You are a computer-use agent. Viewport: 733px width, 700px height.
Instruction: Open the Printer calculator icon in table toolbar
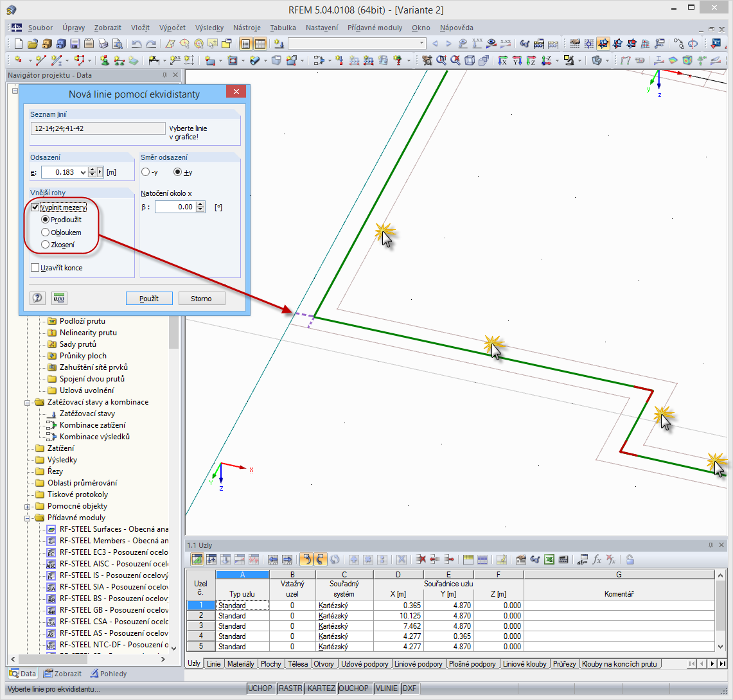click(564, 559)
